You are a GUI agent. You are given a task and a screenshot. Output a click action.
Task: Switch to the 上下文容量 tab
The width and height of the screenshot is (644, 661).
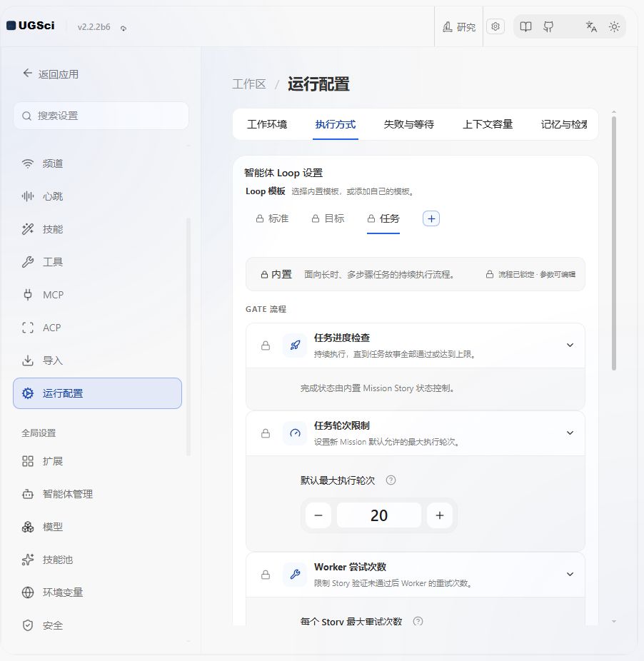[x=488, y=124]
